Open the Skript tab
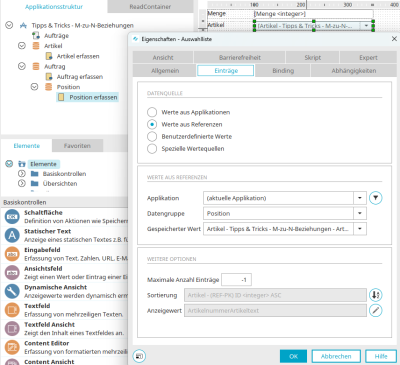The height and width of the screenshot is (365, 400). pyautogui.click(x=313, y=57)
